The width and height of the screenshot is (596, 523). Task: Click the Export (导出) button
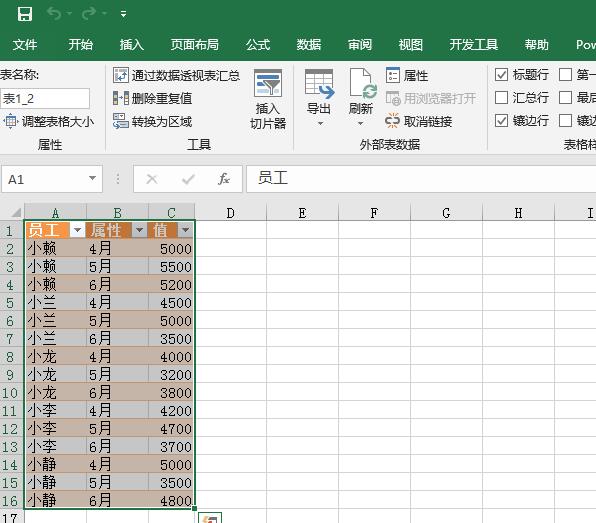coord(319,98)
